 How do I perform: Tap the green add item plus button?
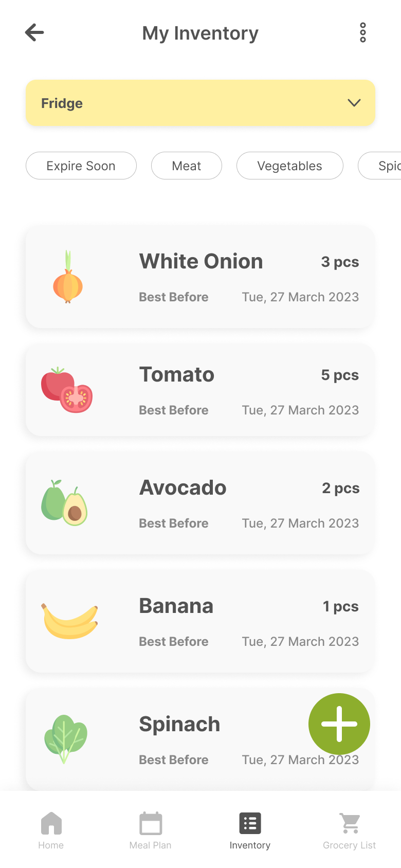pyautogui.click(x=339, y=724)
